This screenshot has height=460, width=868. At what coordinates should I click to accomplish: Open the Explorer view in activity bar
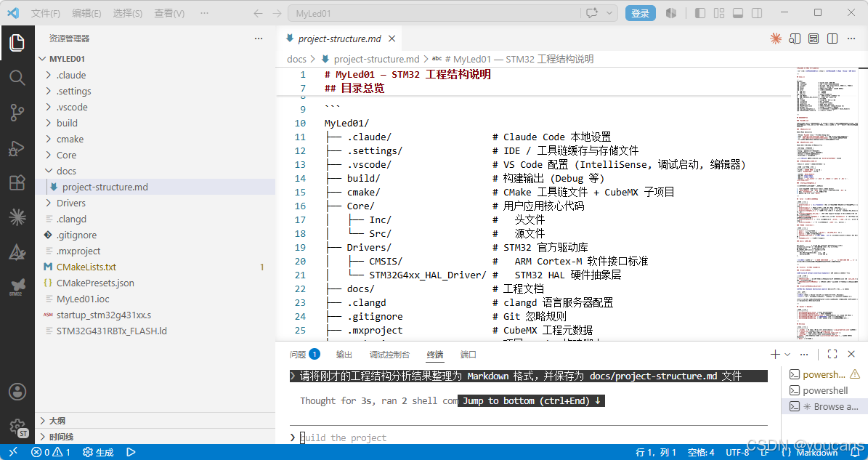pos(17,43)
